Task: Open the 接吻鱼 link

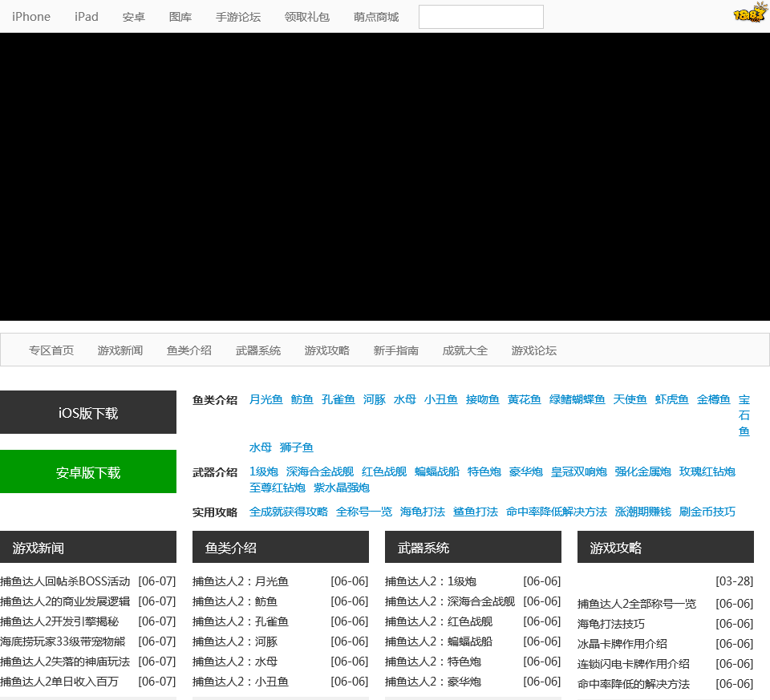Action: coord(483,399)
